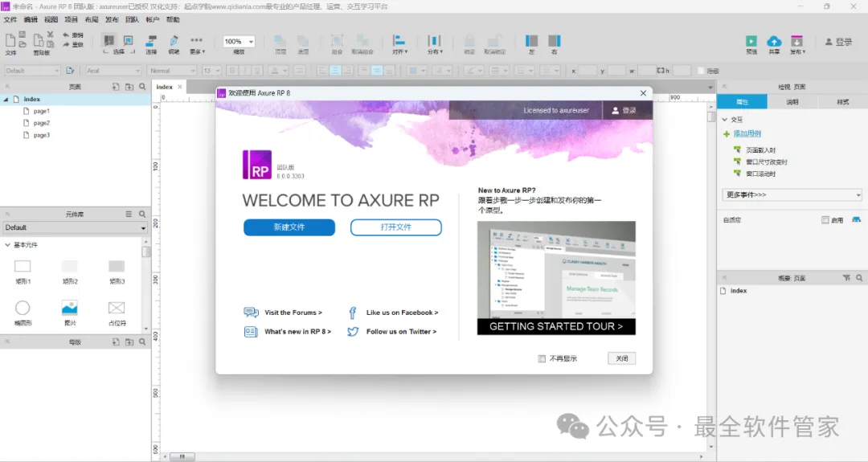The height and width of the screenshot is (462, 868).
Task: Click the cloud share (共享) icon
Action: [774, 41]
